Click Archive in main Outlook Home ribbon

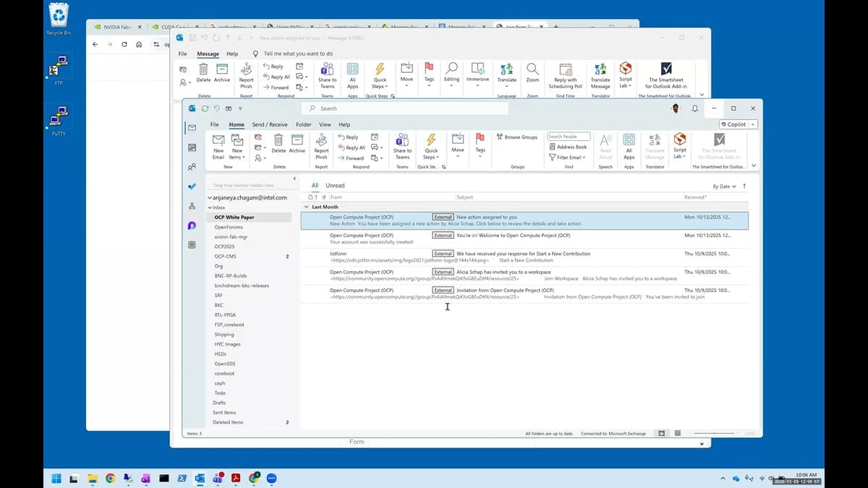tap(297, 143)
